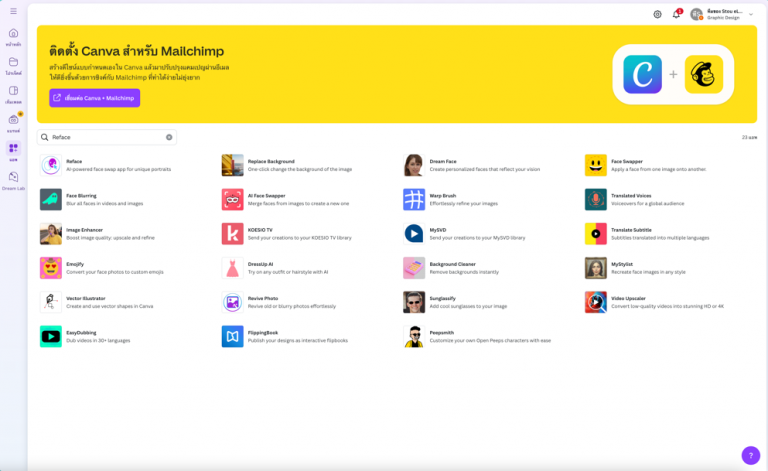Image resolution: width=768 pixels, height=471 pixels.
Task: Click 'Recreate face images in any style'
Action: point(648,272)
